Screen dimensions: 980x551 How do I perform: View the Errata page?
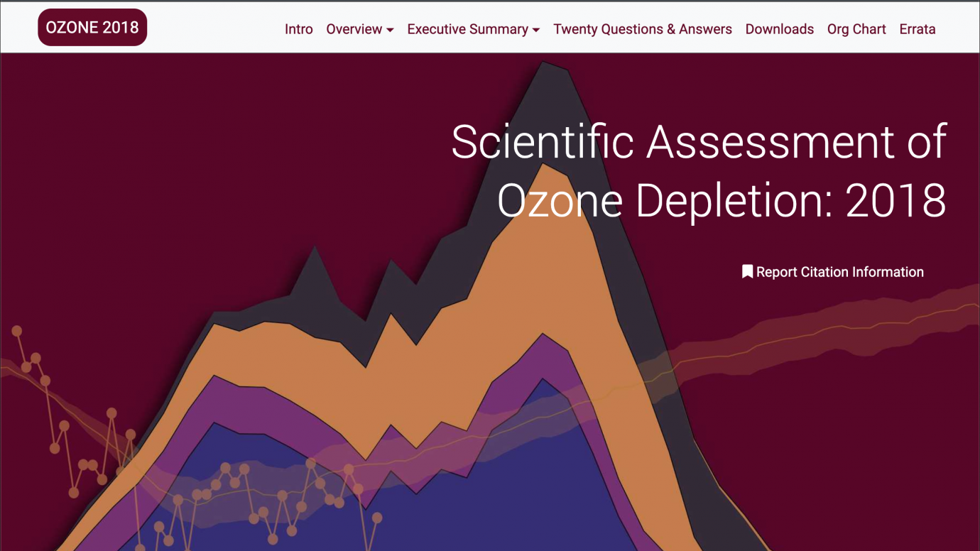click(x=918, y=29)
